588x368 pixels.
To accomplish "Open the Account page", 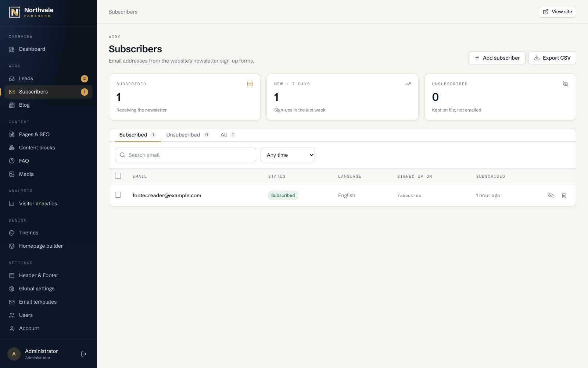I will pyautogui.click(x=49, y=329).
